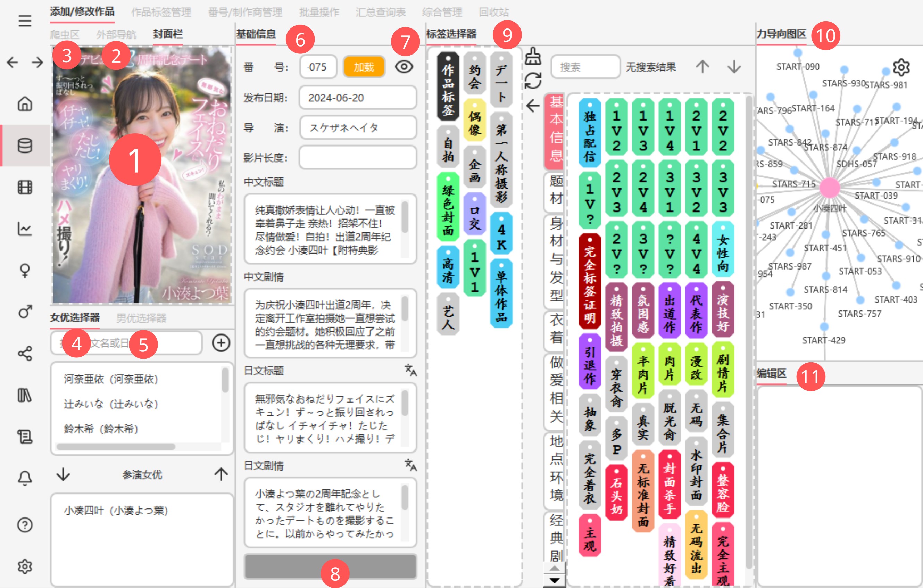Click the plus icon to add actress
The width and height of the screenshot is (923, 588).
pyautogui.click(x=221, y=343)
